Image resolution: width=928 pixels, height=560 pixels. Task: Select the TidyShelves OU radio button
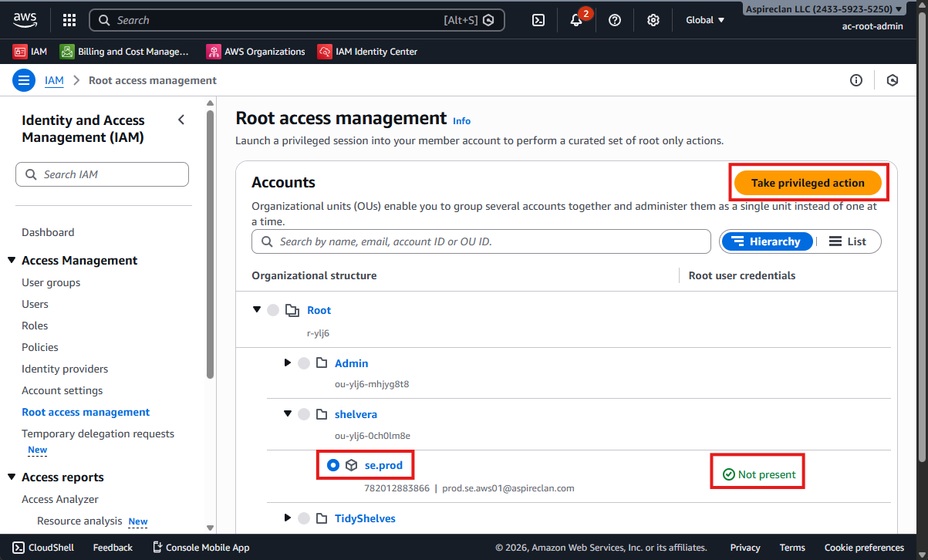click(304, 518)
